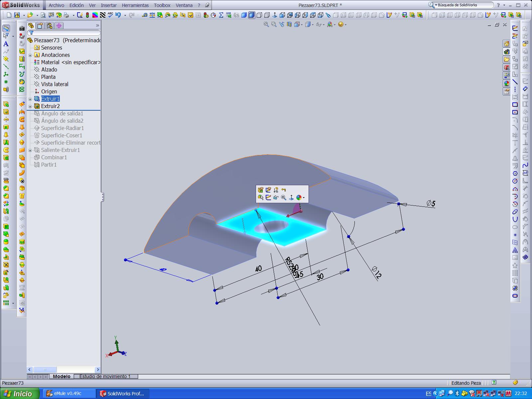Click Hide glasses icon in context toolbar
The width and height of the screenshot is (532, 399).
276,198
